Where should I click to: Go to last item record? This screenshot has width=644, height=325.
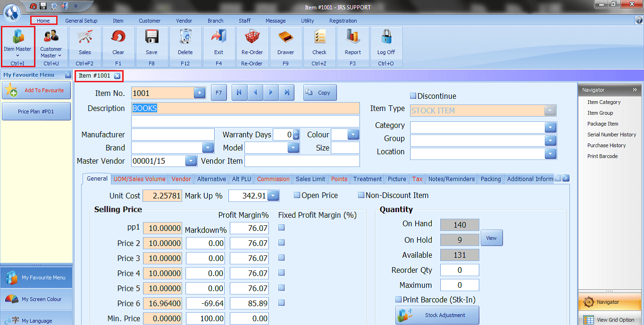click(286, 93)
